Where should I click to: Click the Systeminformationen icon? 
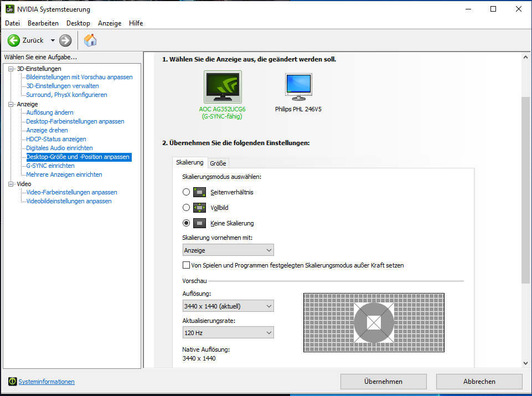point(13,382)
